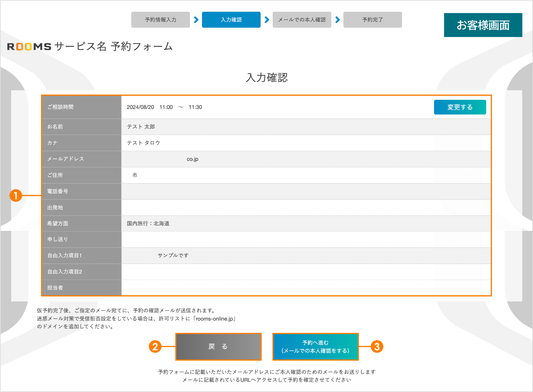Viewport: 533px width, 392px height.
Task: Click the orange callout marker 2
Action: coord(155,346)
